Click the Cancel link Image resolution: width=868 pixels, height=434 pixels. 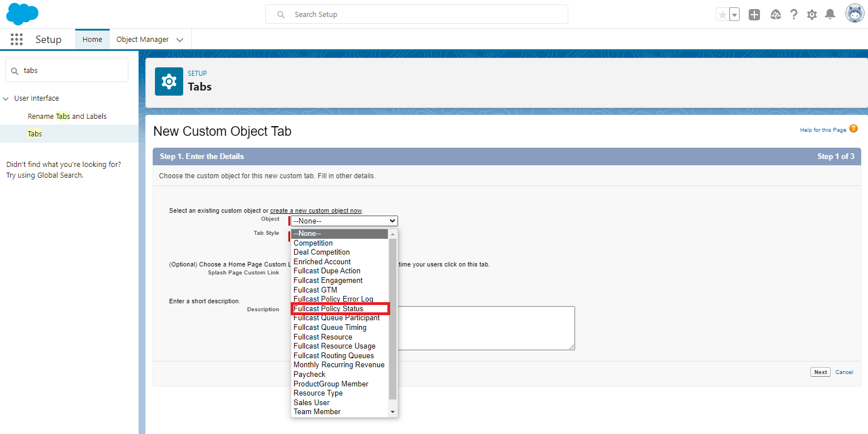point(844,372)
